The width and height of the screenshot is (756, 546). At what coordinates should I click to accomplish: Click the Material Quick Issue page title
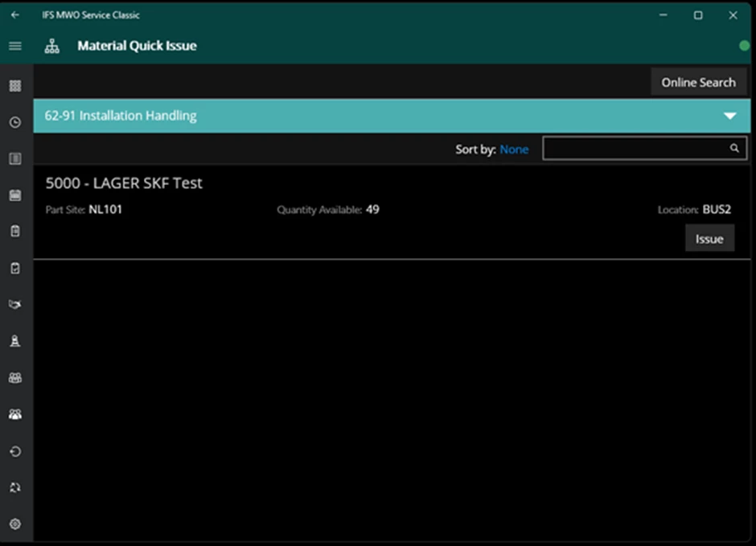click(137, 46)
